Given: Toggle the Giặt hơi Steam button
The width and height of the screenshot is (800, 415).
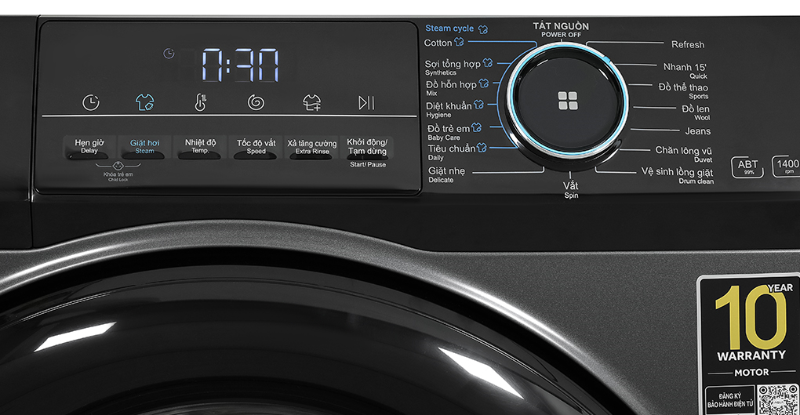Looking at the screenshot, I should point(144,148).
